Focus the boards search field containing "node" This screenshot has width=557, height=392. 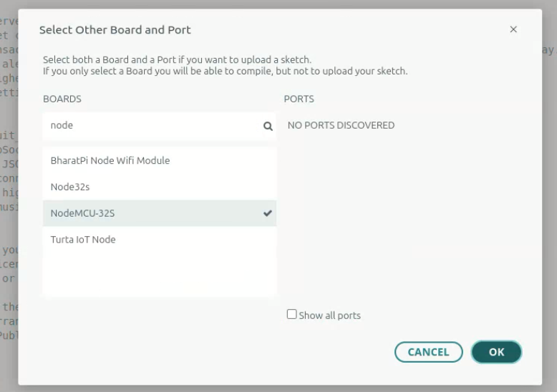tap(150, 125)
